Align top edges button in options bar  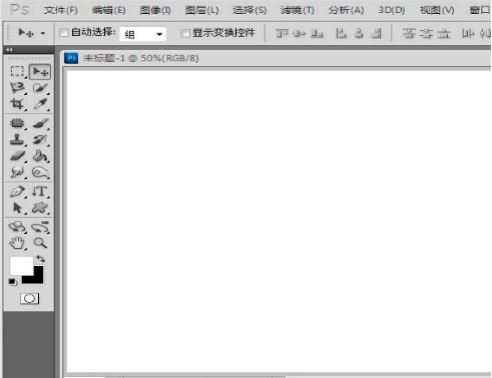coord(282,33)
